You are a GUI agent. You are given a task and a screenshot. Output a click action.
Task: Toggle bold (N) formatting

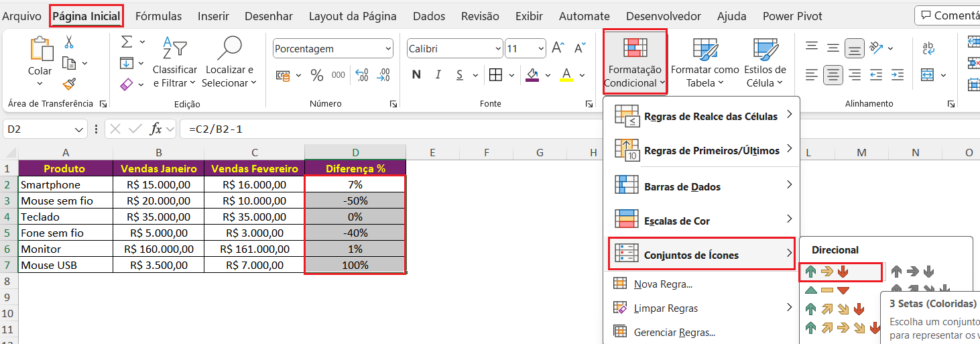point(416,74)
